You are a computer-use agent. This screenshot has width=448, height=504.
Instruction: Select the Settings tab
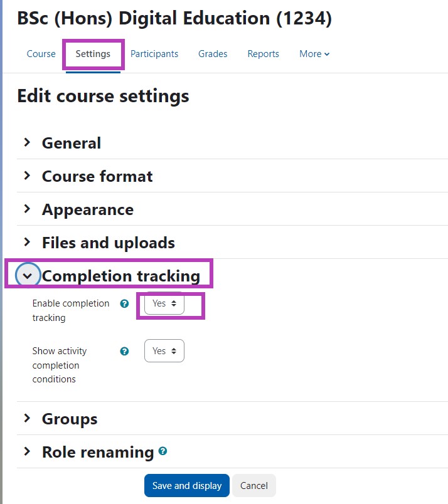[93, 54]
